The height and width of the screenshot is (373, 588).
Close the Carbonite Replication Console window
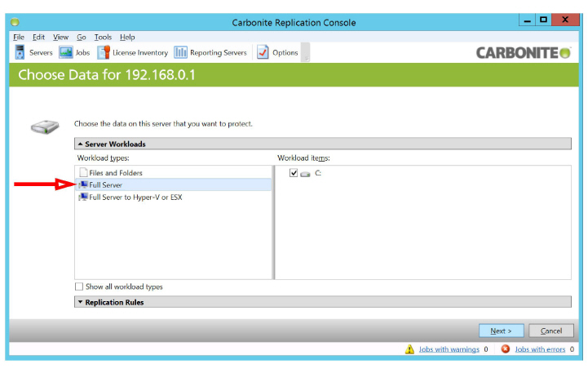click(x=565, y=20)
